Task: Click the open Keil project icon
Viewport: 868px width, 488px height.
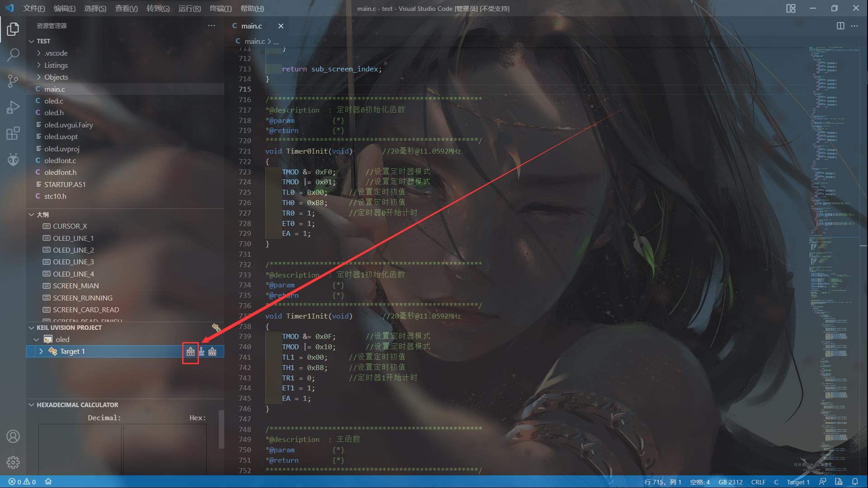Action: [x=216, y=328]
